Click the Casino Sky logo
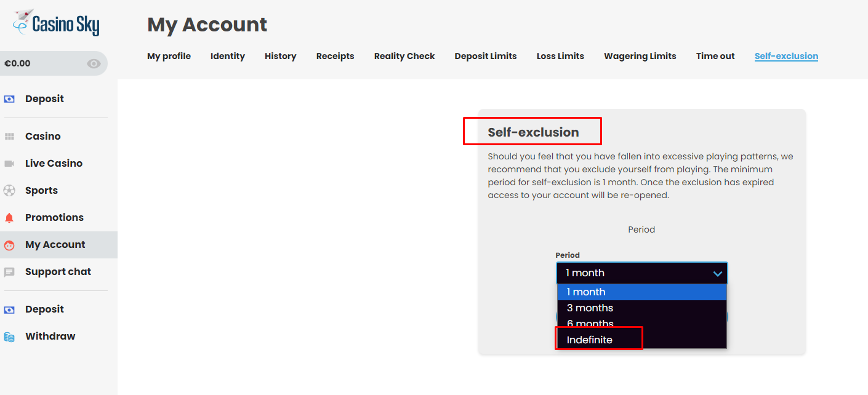This screenshot has height=395, width=868. [56, 23]
